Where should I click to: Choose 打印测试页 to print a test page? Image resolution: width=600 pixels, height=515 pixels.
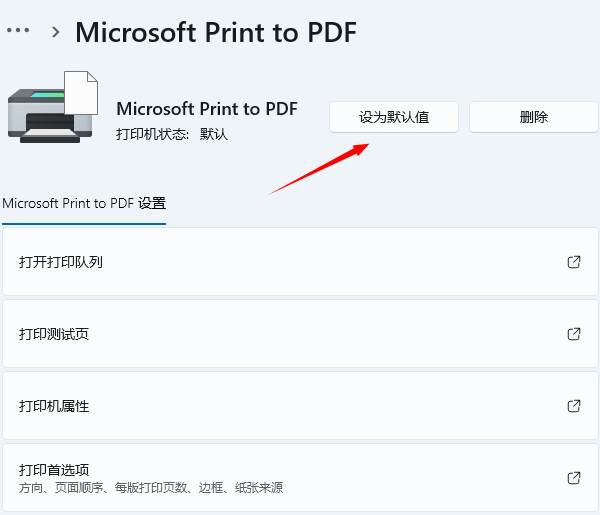[x=54, y=334]
